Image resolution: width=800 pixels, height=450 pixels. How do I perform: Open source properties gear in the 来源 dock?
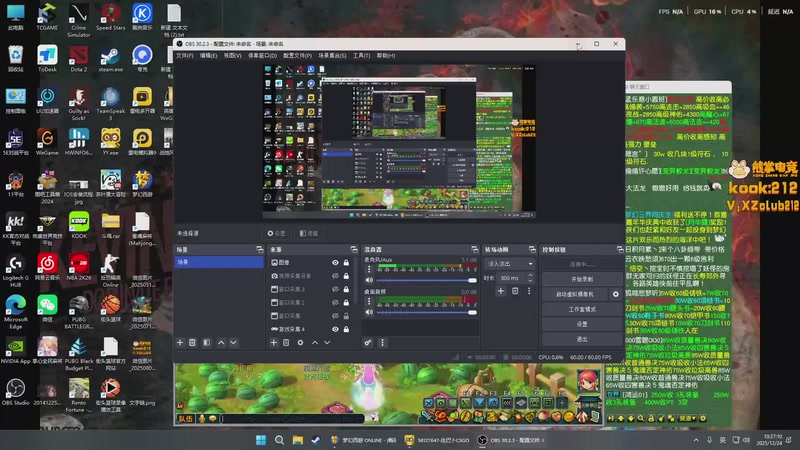[301, 342]
